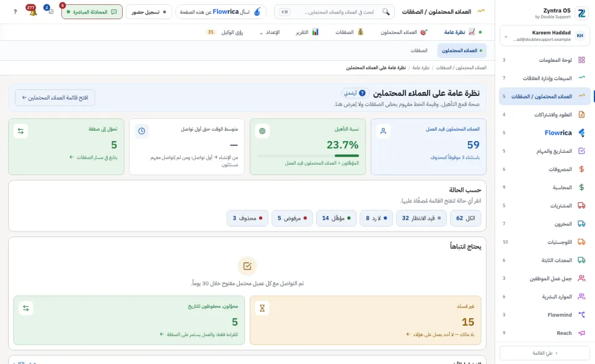Click the Flowrica droplet icon in the ask button
This screenshot has width=595, height=364.
click(x=257, y=12)
